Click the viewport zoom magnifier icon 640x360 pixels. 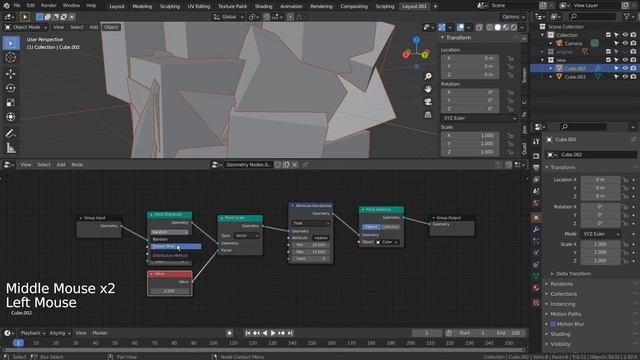point(427,76)
